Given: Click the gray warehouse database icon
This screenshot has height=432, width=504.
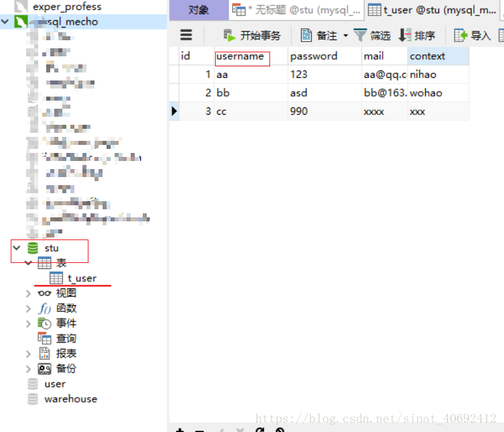Looking at the screenshot, I should (x=32, y=399).
